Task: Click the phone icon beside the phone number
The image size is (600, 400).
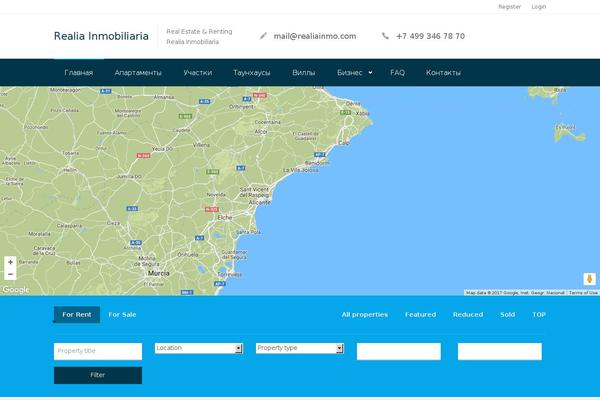Action: pyautogui.click(x=385, y=36)
